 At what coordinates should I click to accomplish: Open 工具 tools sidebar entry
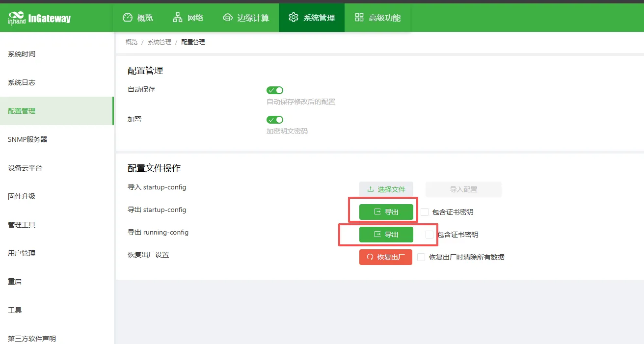56,310
